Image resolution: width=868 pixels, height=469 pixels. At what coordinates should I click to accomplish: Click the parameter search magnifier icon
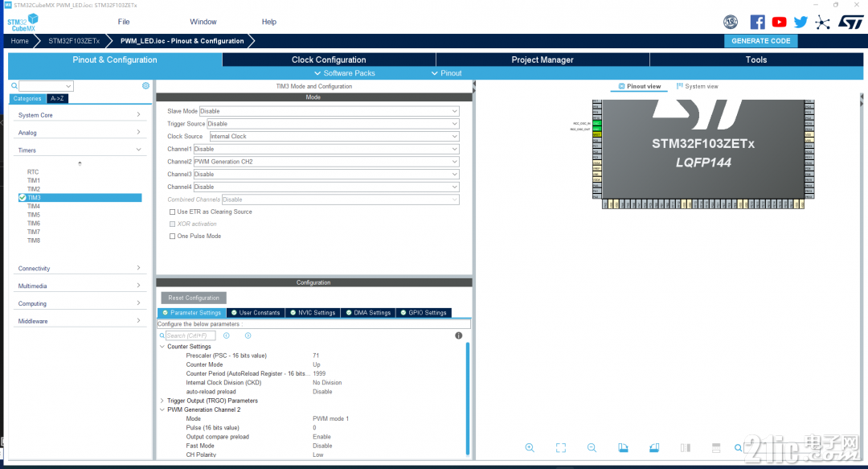[x=162, y=335]
